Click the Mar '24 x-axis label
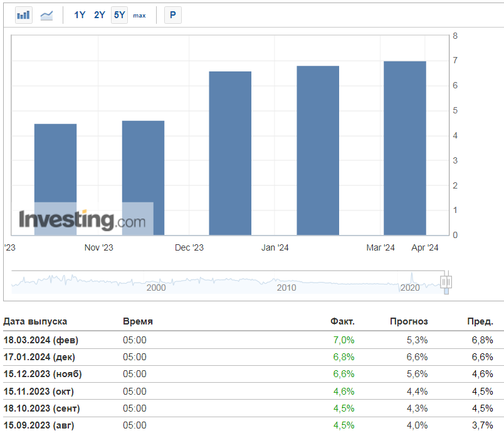Screen dimensions: 504x436 (x=381, y=247)
